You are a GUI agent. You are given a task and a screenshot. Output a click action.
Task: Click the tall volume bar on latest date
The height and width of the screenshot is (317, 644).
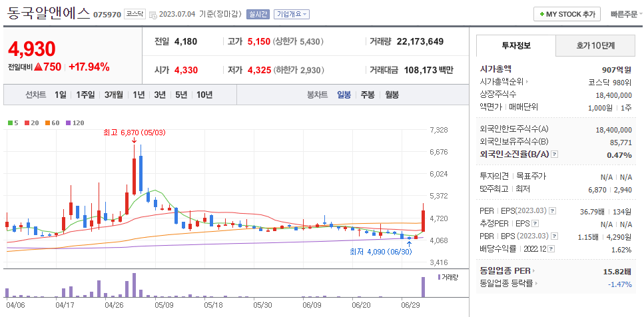pyautogui.click(x=423, y=287)
